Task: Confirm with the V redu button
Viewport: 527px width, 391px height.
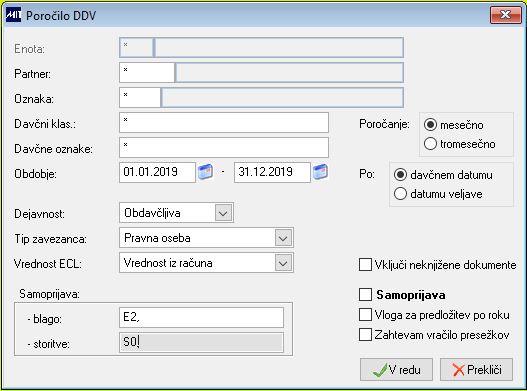Action: click(396, 369)
